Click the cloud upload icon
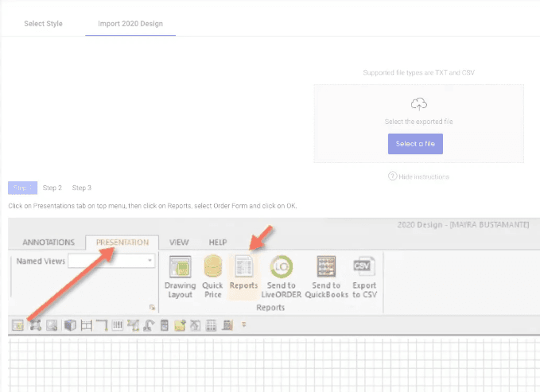Viewport: 540px width, 392px height. 419,104
